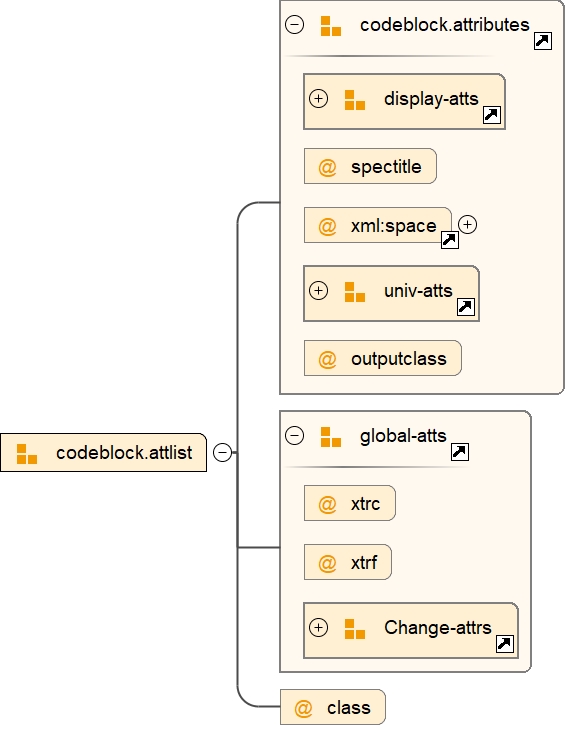Follow the univ-atts reference arrow icon
Screen dimensions: 566x733
(466, 307)
